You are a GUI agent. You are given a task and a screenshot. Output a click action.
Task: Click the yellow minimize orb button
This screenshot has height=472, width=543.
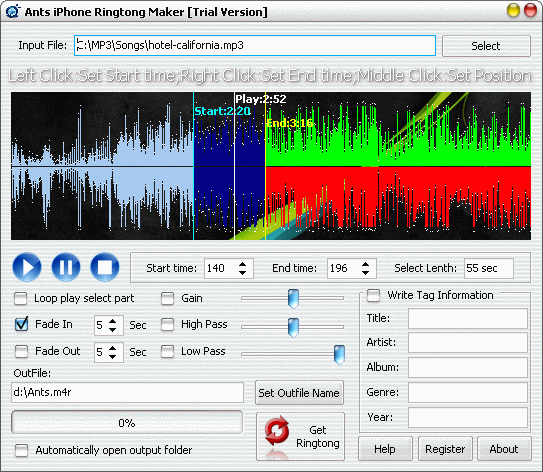[x=513, y=10]
